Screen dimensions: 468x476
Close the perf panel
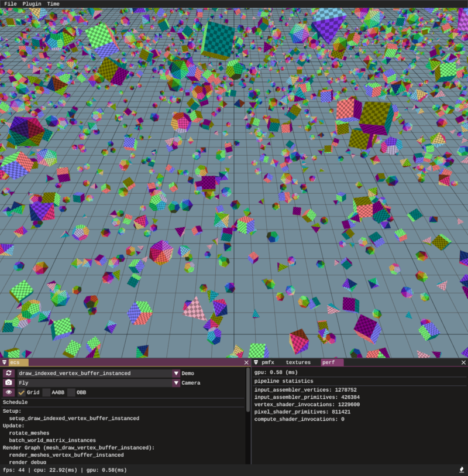coord(463,362)
